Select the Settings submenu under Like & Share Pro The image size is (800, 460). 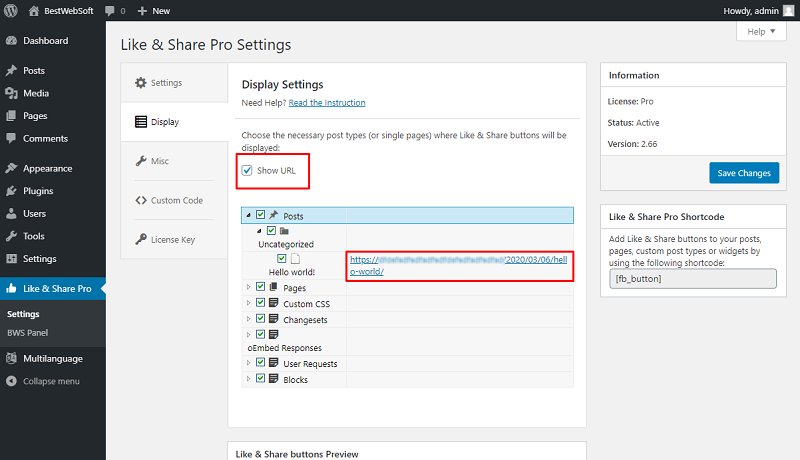pyautogui.click(x=23, y=314)
